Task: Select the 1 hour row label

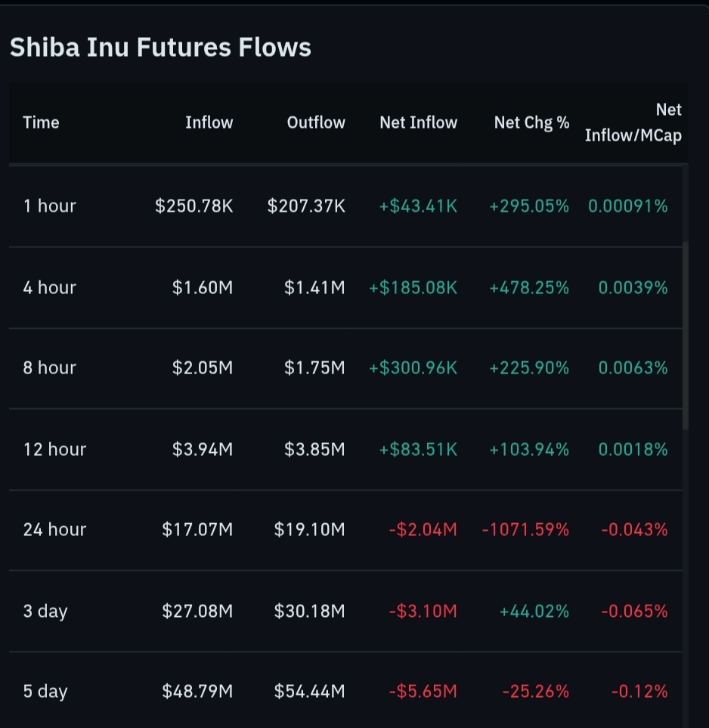Action: (50, 206)
